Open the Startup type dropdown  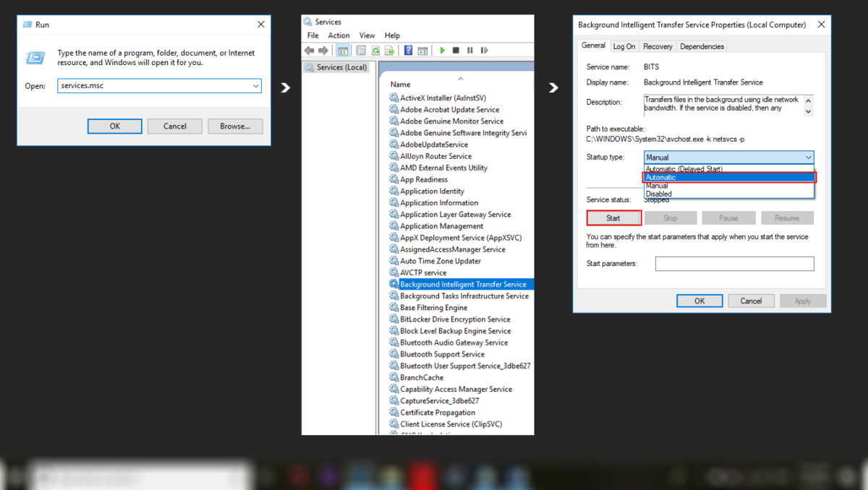click(x=809, y=157)
